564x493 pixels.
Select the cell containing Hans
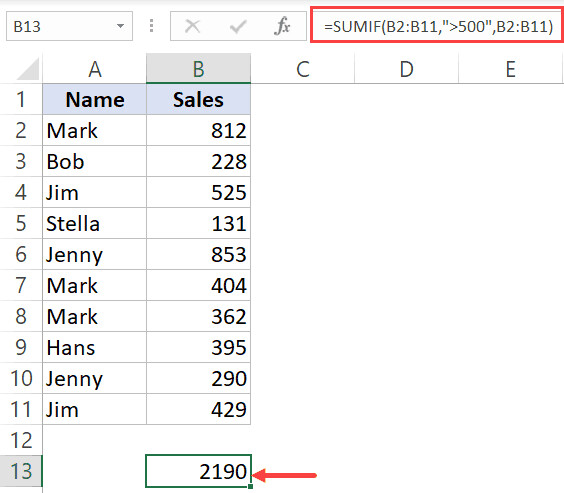[95, 347]
